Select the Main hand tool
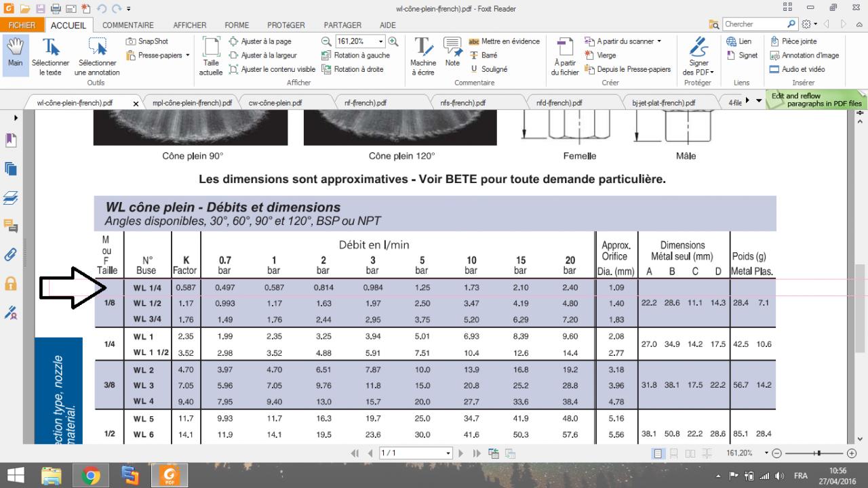This screenshot has width=868, height=488. point(15,53)
